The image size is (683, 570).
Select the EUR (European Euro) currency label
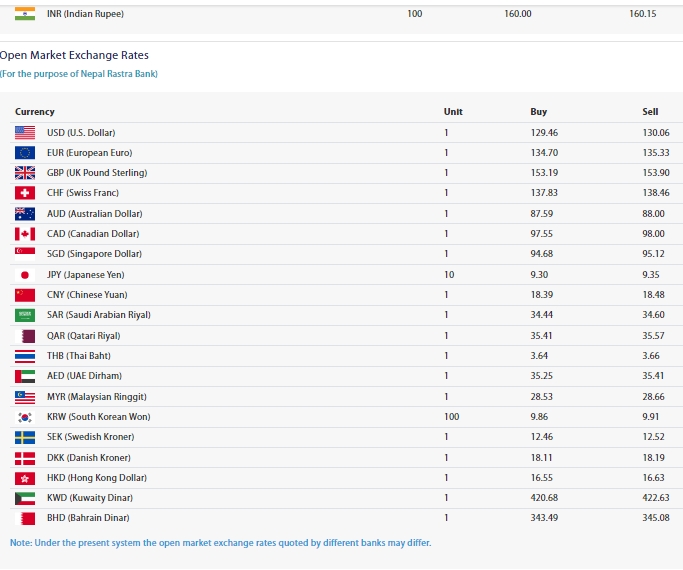coord(89,153)
